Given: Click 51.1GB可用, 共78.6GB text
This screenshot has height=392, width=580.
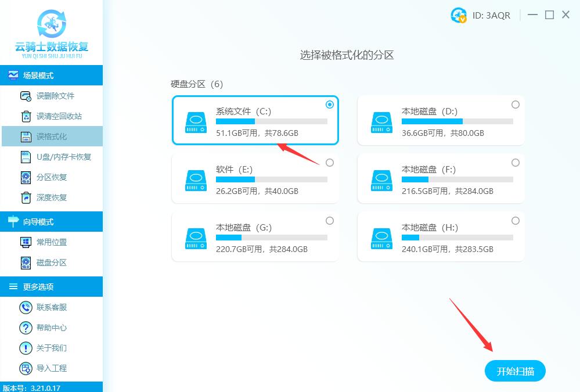Looking at the screenshot, I should [x=257, y=133].
